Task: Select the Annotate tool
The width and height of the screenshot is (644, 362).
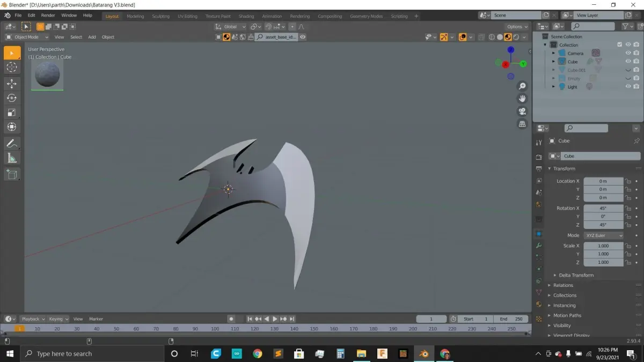Action: tap(12, 144)
